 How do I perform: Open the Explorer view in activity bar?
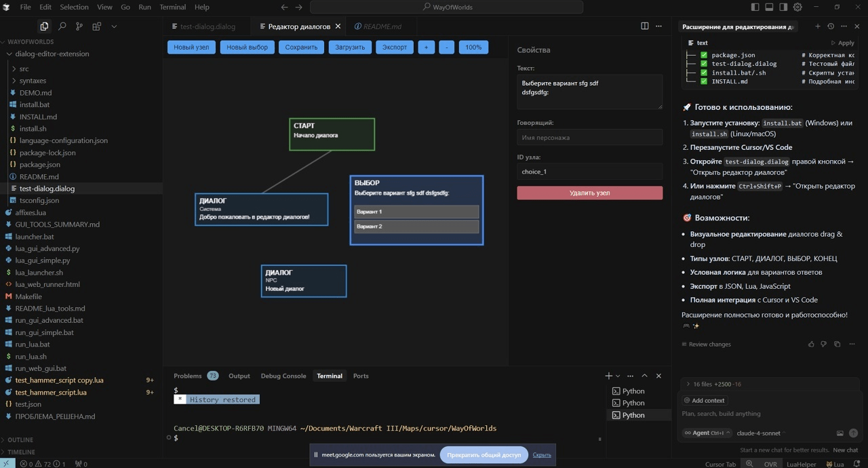pyautogui.click(x=44, y=26)
